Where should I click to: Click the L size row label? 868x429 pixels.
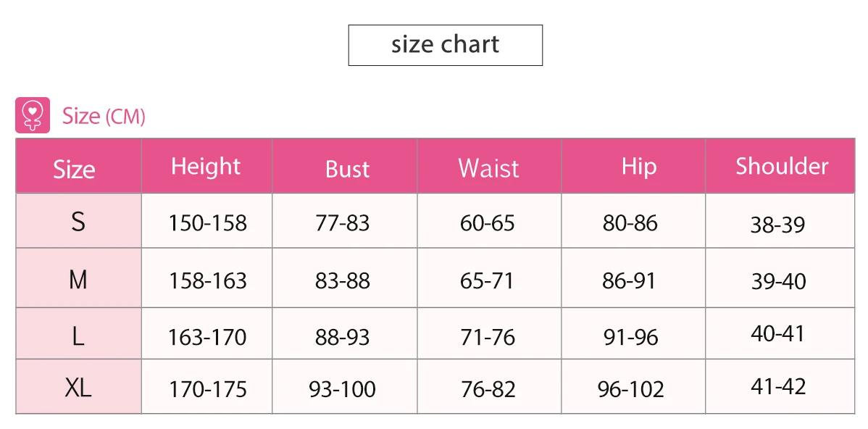coord(78,334)
